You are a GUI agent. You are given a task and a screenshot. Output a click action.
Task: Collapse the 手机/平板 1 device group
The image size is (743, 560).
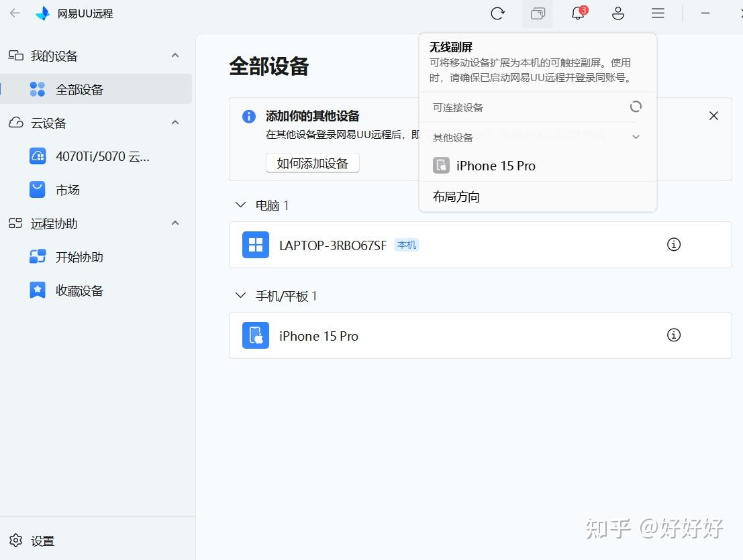pos(241,295)
